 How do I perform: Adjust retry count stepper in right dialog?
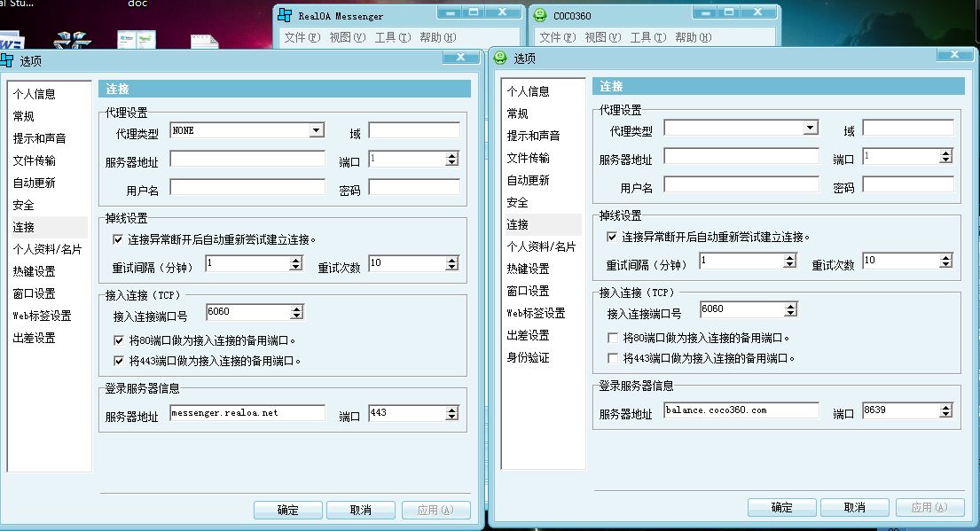point(945,261)
